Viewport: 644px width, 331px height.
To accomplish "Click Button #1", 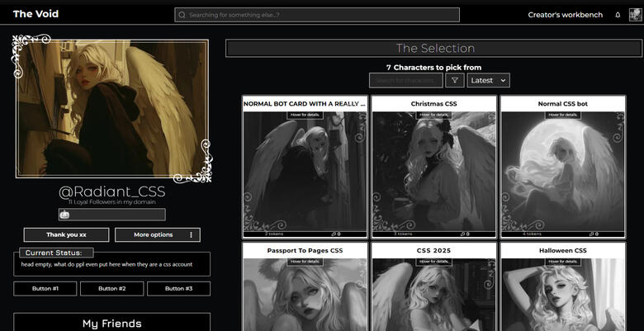I will [45, 289].
